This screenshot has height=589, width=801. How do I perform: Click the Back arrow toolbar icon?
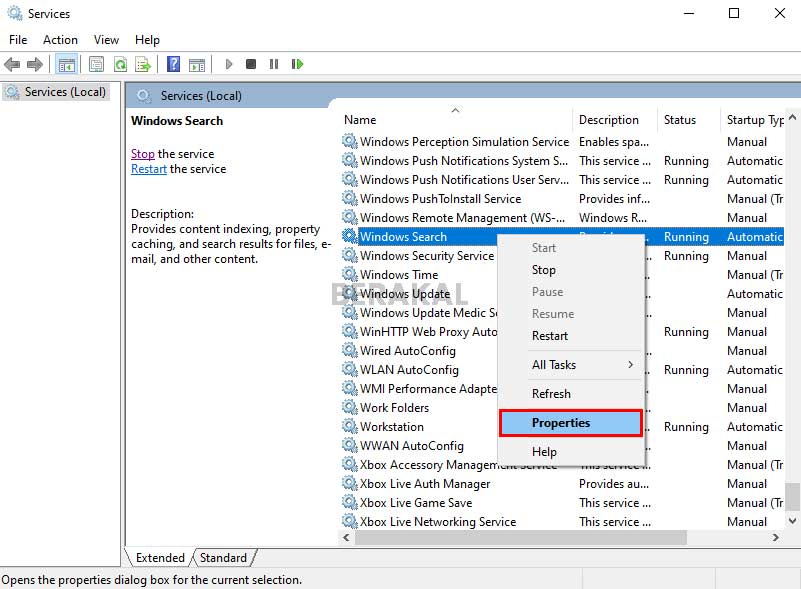pos(12,64)
